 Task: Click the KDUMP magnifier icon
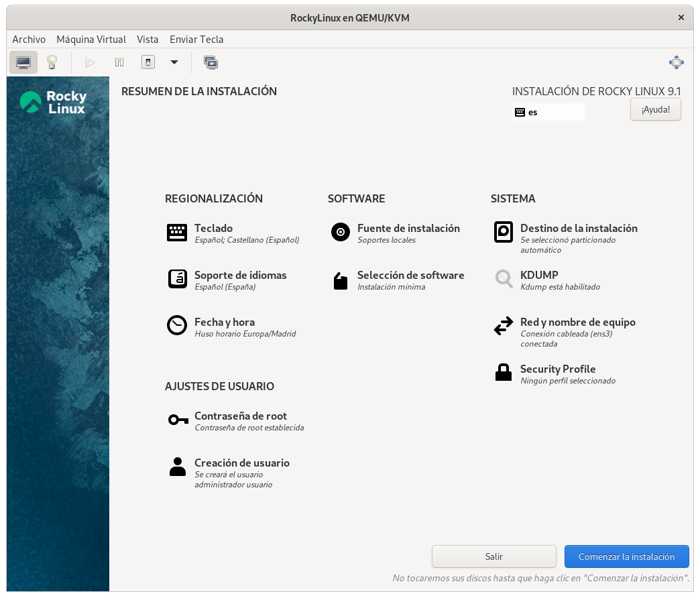click(x=504, y=278)
